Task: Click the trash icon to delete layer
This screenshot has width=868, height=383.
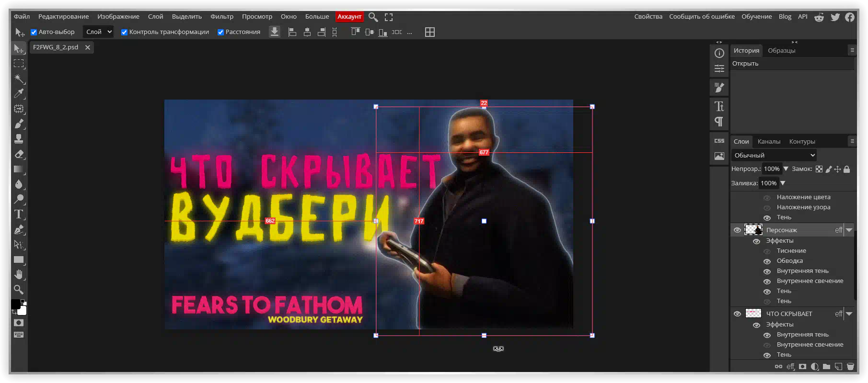Action: point(851,367)
